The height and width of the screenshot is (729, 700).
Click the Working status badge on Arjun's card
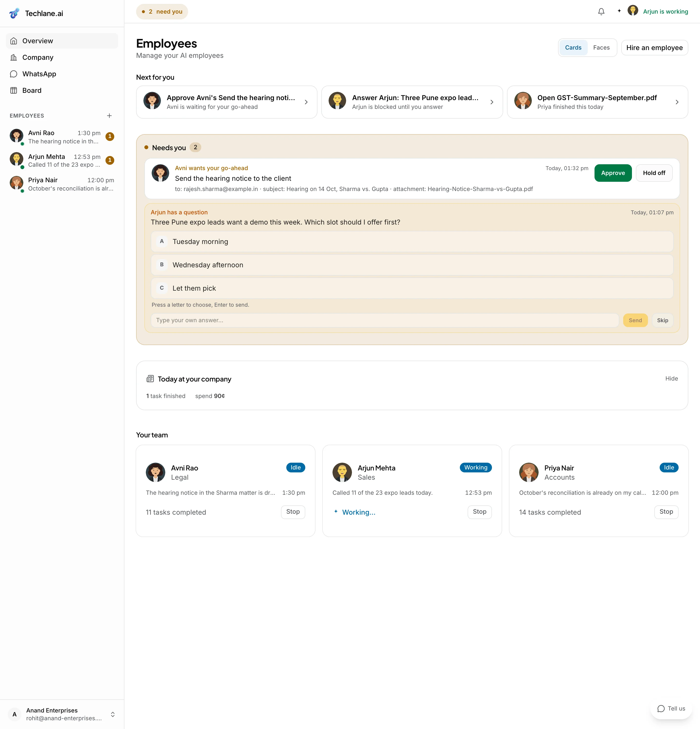476,468
